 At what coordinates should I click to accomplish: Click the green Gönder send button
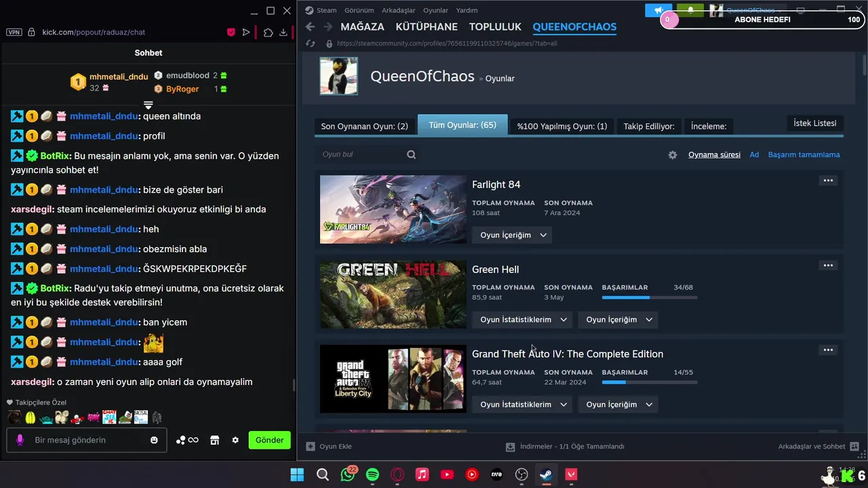pos(269,440)
